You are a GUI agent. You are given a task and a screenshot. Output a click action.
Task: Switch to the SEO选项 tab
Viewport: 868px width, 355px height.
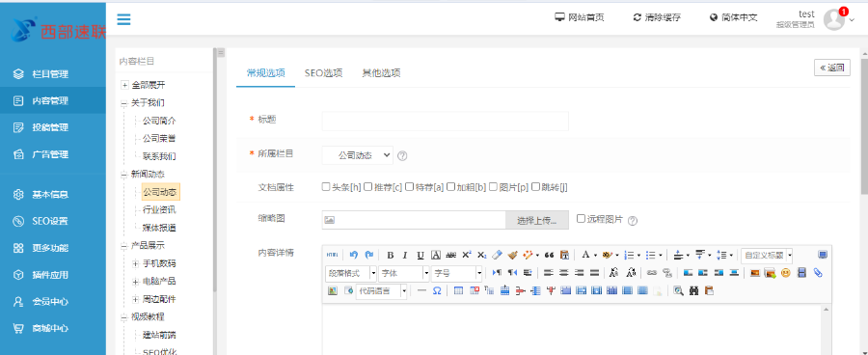click(323, 73)
